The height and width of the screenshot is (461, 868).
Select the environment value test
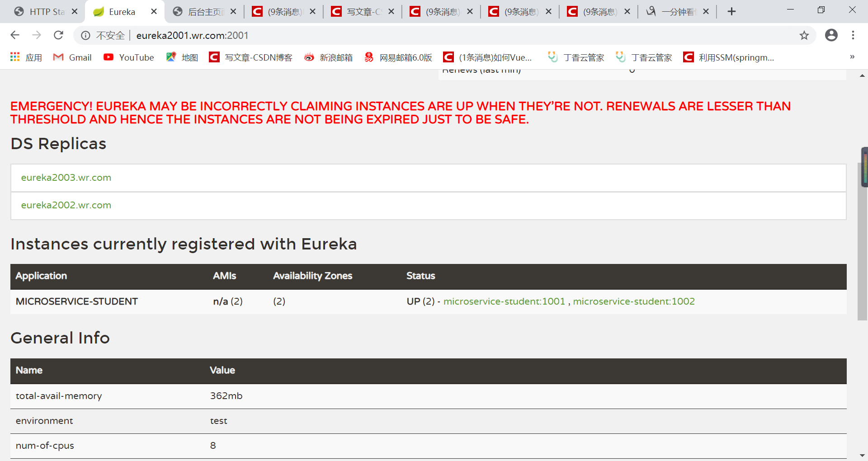pyautogui.click(x=218, y=421)
